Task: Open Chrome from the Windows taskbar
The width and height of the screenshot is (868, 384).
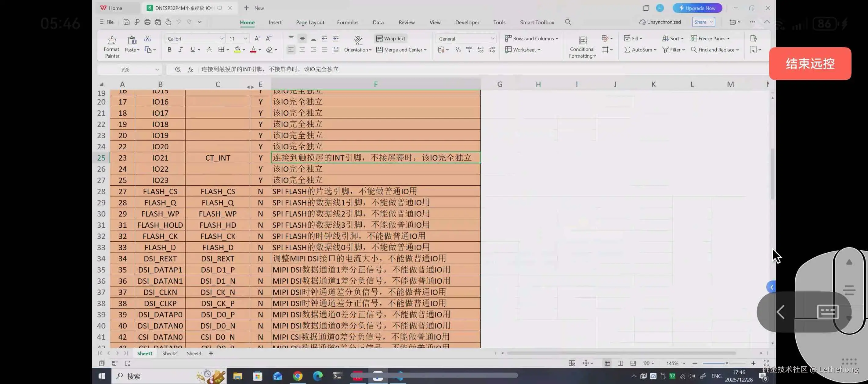Action: (297, 376)
